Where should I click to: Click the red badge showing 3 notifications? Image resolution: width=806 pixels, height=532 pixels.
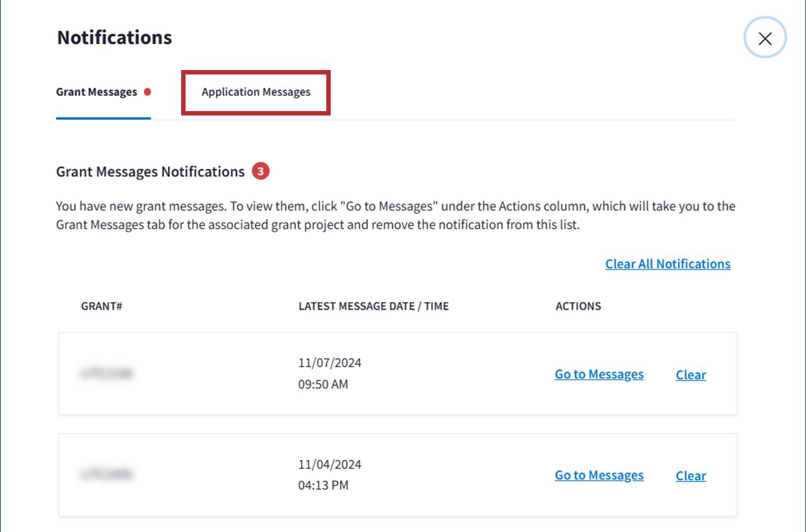click(x=261, y=171)
